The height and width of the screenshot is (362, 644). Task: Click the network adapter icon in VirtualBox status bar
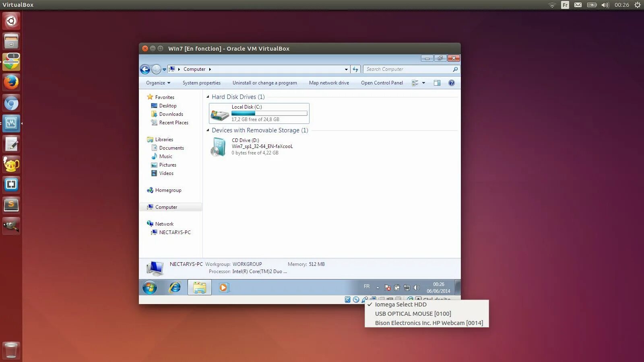point(373,300)
